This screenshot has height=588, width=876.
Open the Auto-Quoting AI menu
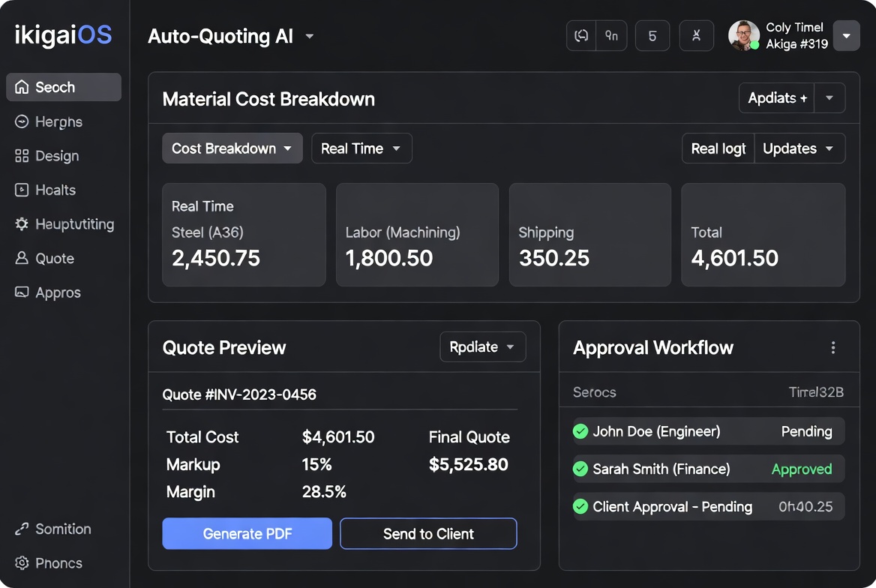pyautogui.click(x=231, y=35)
